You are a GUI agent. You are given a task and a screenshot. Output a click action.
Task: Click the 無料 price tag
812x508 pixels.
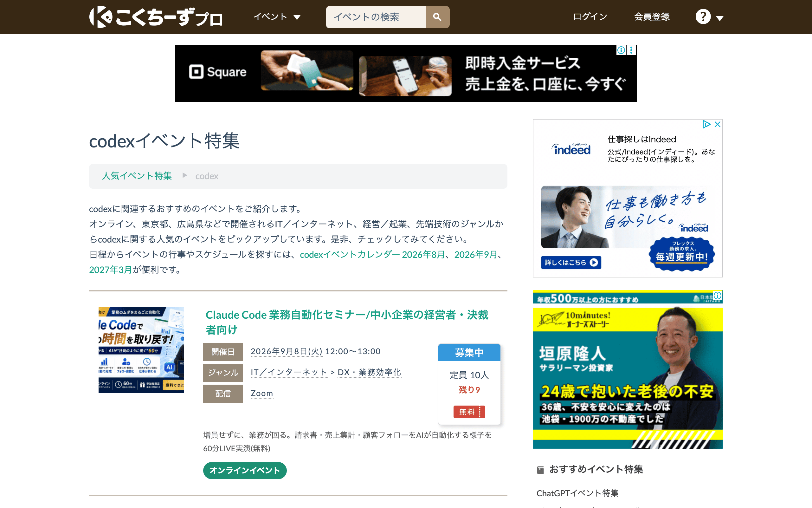click(469, 412)
